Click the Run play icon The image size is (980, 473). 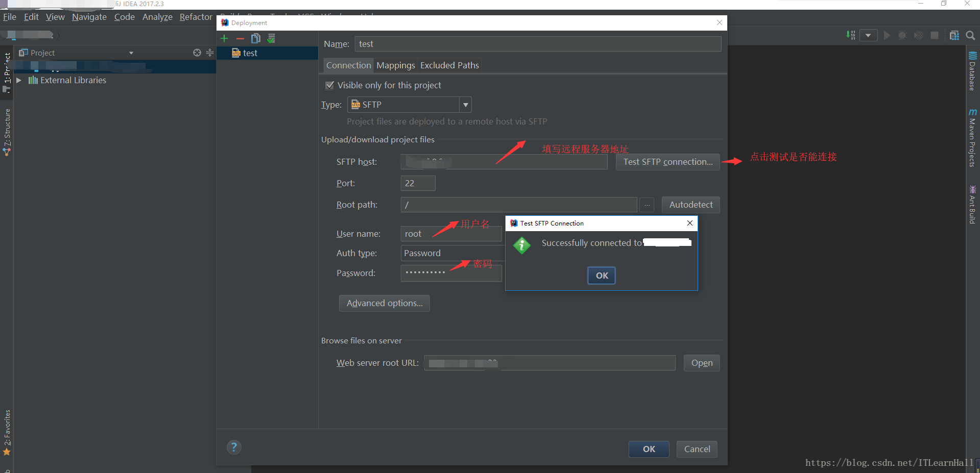(x=887, y=35)
